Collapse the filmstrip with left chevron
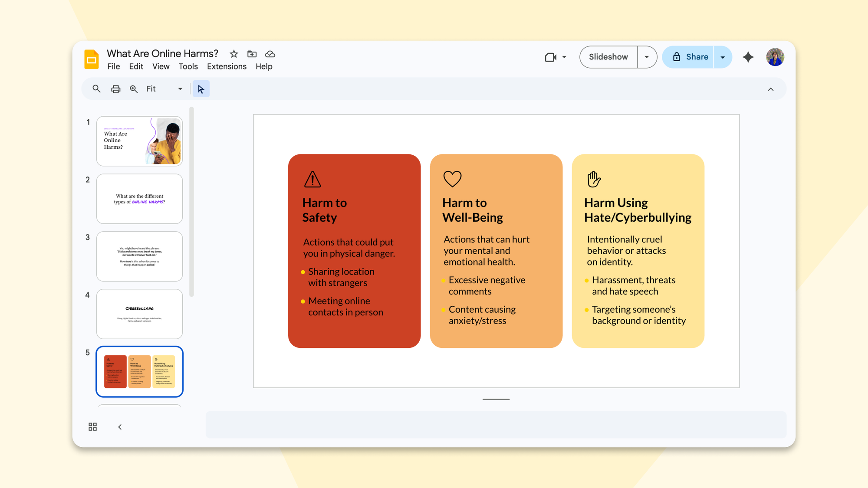The height and width of the screenshot is (488, 868). tap(120, 427)
